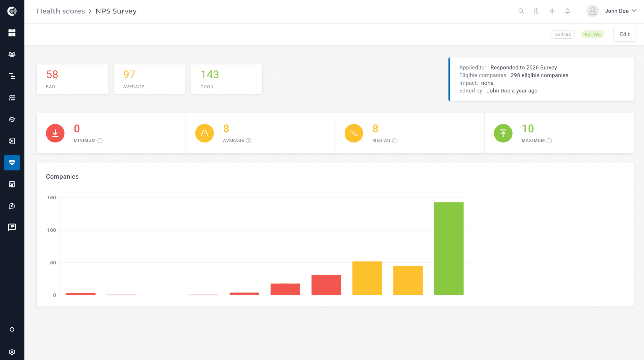
Task: Click info icon next to AVERAGE stat
Action: click(x=248, y=141)
